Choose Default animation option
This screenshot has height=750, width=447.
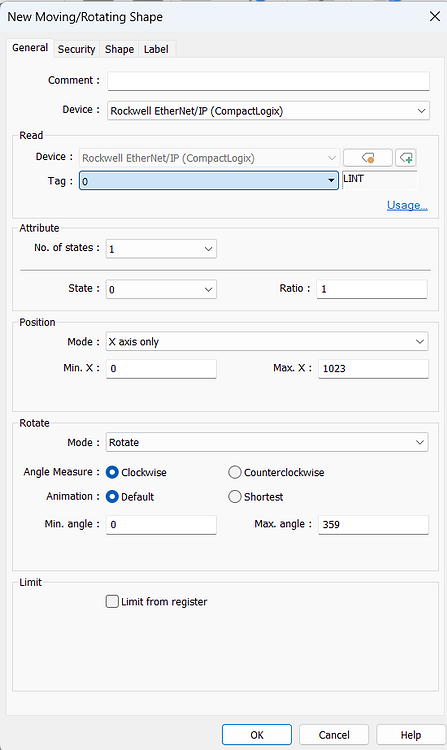(131, 496)
